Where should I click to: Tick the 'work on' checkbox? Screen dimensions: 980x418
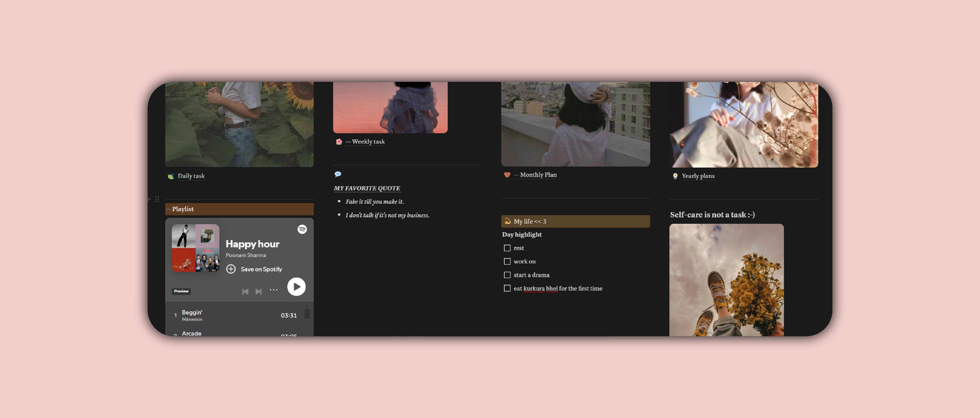tap(507, 261)
